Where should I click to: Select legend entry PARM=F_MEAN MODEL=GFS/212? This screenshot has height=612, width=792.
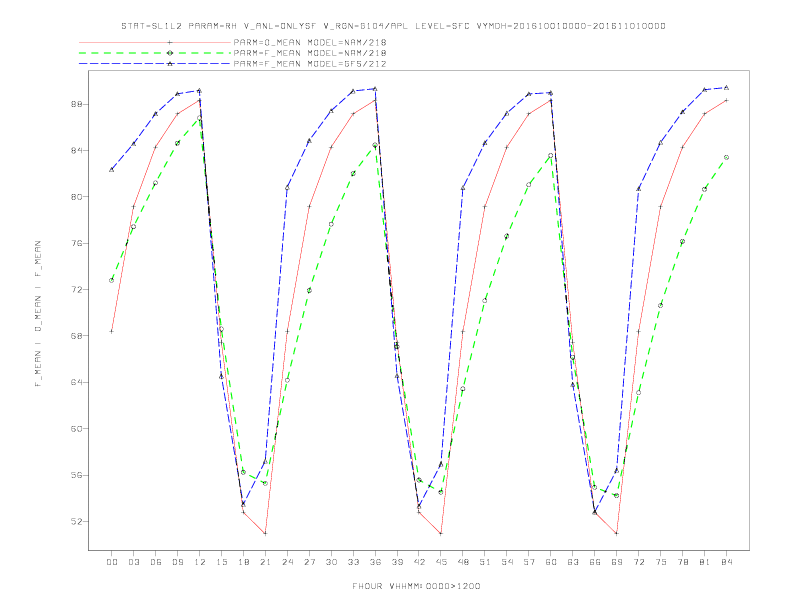310,64
